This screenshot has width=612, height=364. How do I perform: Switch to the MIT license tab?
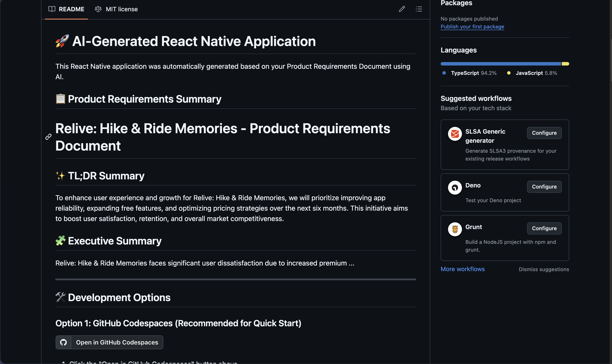click(x=122, y=9)
